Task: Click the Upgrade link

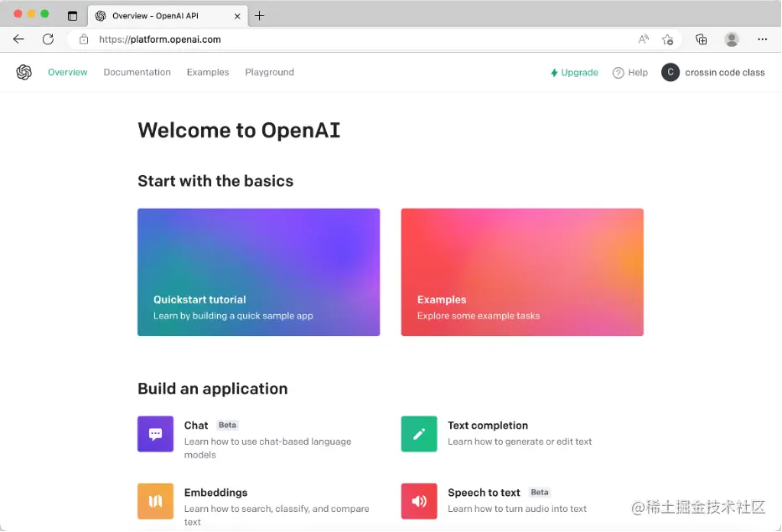Action: 574,73
